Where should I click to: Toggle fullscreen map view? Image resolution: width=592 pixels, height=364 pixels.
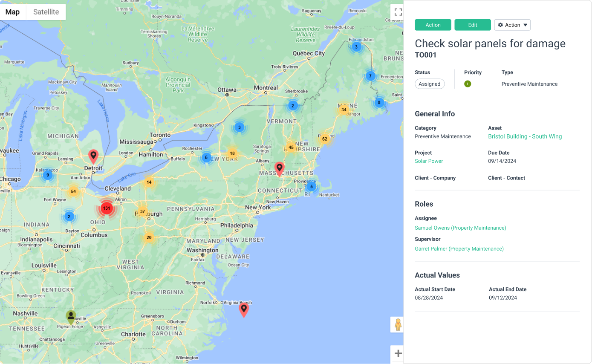[398, 12]
